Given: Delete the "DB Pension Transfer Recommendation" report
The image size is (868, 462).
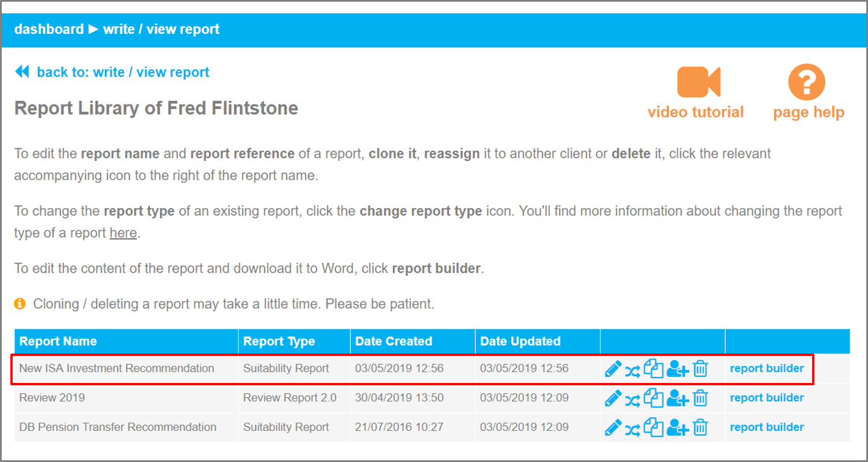Looking at the screenshot, I should pyautogui.click(x=700, y=427).
